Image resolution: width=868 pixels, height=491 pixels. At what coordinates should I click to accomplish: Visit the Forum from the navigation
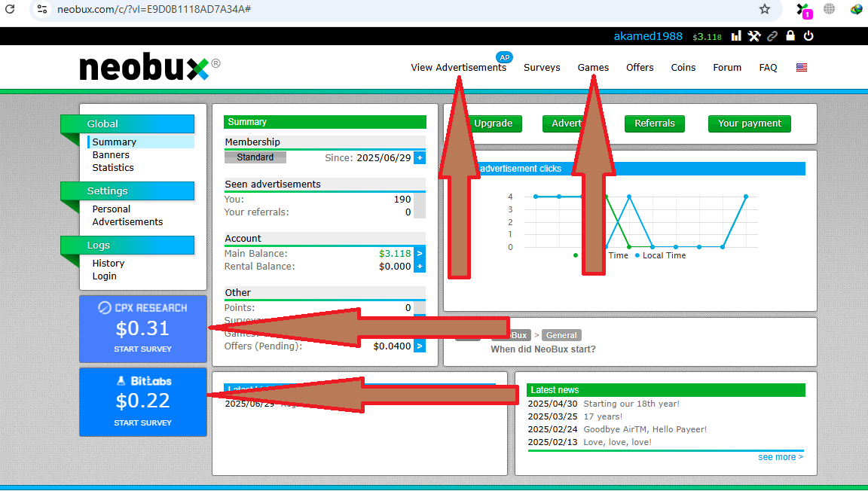click(x=727, y=68)
